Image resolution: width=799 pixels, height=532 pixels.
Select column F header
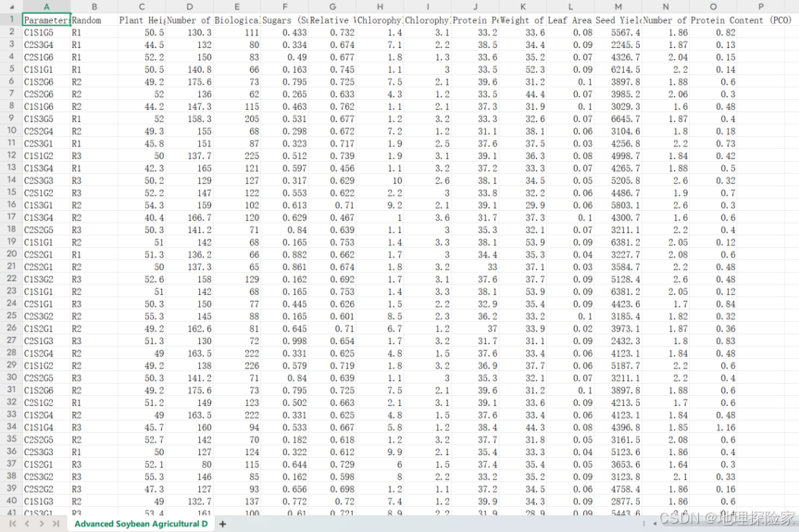[x=285, y=6]
